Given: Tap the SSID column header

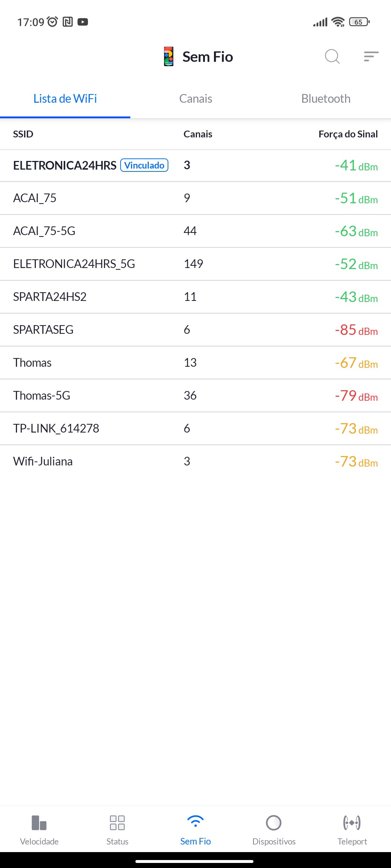Looking at the screenshot, I should pos(23,134).
